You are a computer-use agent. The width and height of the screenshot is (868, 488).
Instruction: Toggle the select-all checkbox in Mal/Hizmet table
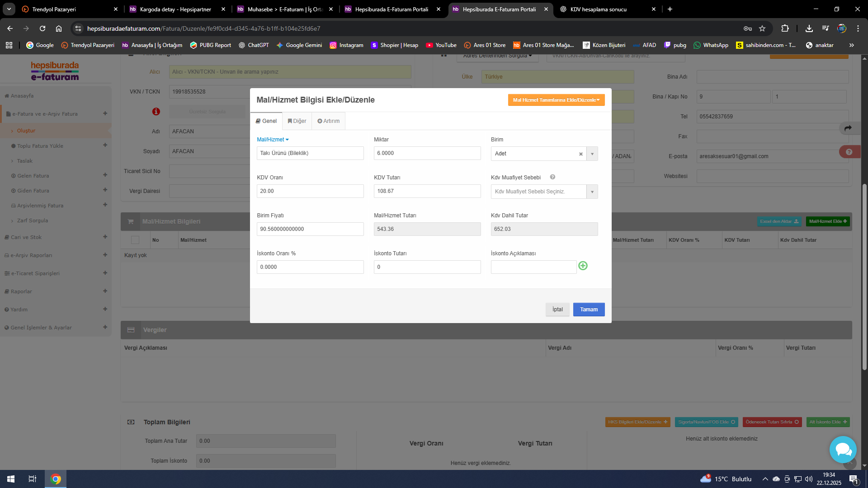[135, 240]
